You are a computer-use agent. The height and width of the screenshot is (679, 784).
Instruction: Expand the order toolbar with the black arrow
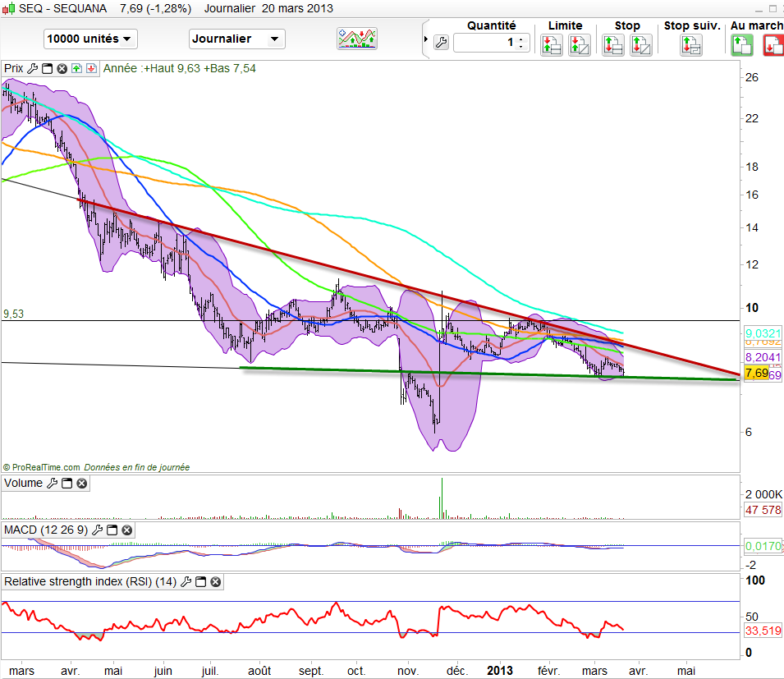425,39
